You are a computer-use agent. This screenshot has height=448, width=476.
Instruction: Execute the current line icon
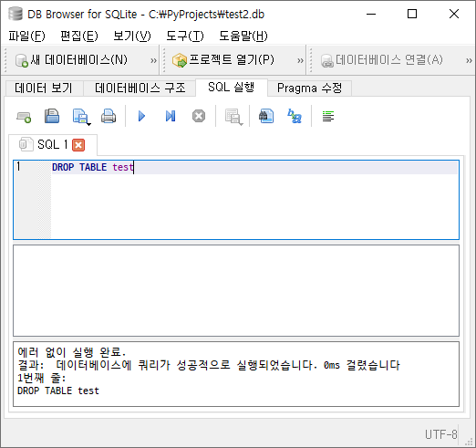coord(171,116)
